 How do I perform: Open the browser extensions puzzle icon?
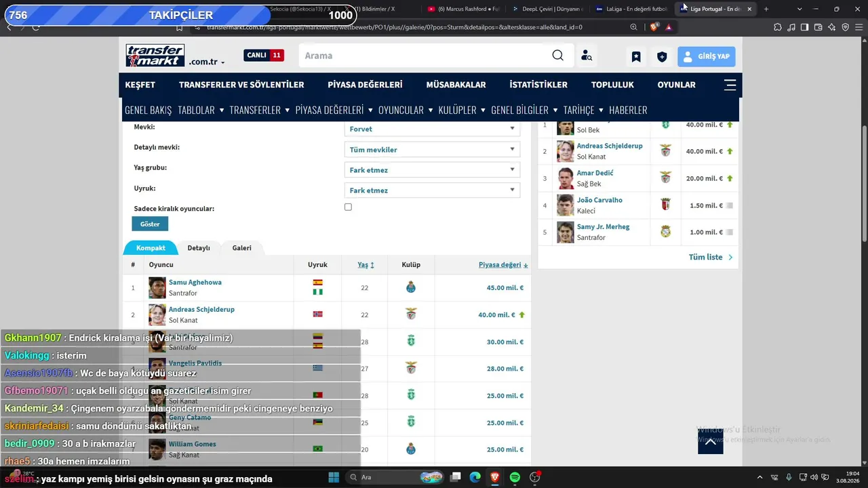pyautogui.click(x=777, y=27)
